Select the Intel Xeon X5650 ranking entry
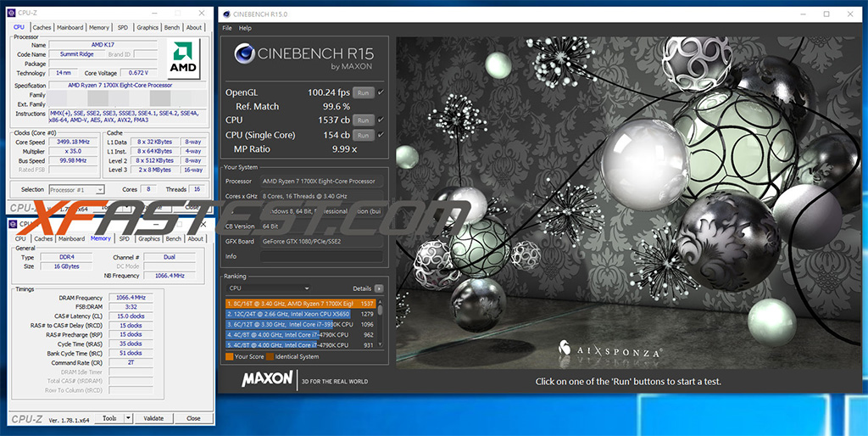Screen dimensions: 868x436 (297, 313)
